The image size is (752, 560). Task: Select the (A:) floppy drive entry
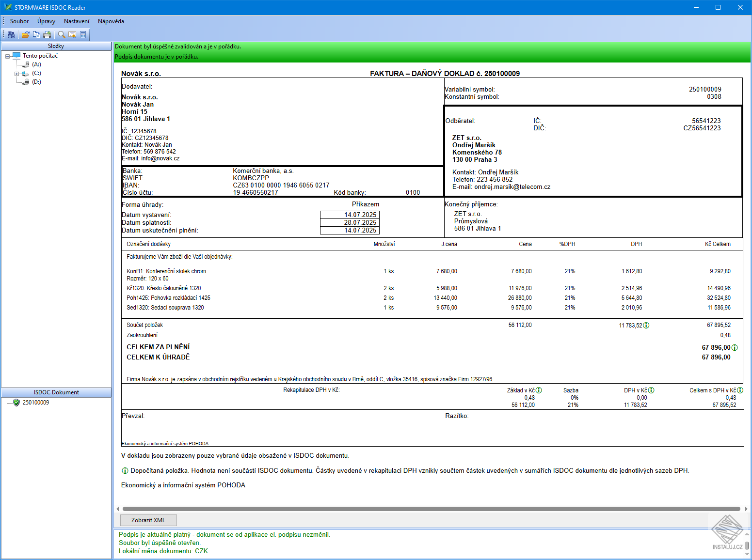pos(37,64)
